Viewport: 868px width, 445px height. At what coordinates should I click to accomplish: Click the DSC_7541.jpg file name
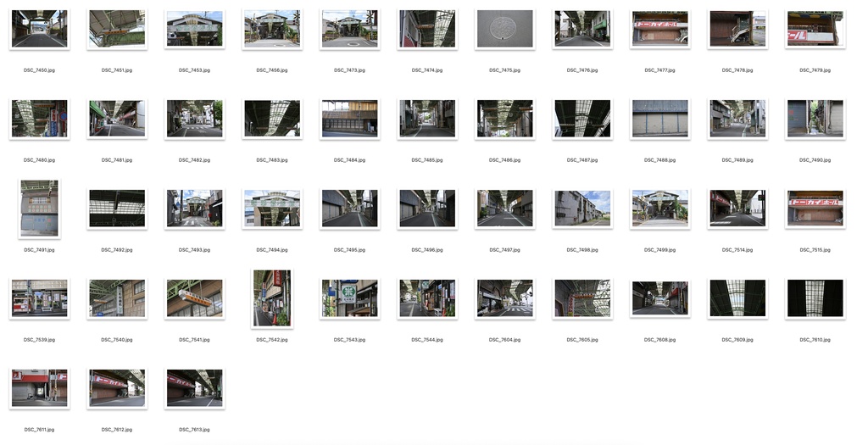(194, 340)
